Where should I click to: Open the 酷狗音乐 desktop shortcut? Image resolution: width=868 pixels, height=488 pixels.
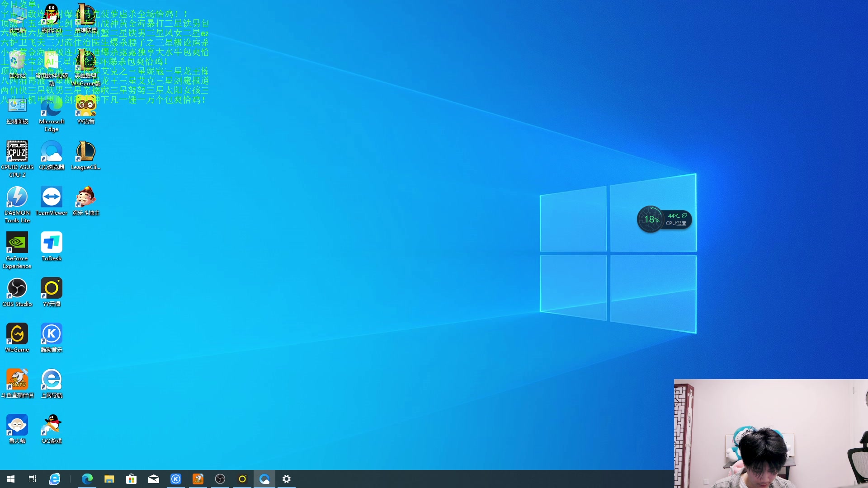click(x=51, y=334)
